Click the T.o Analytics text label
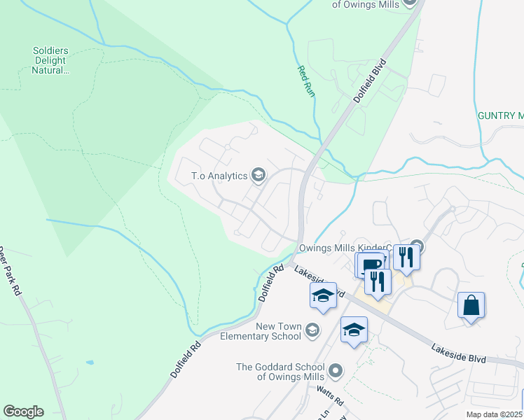The width and height of the screenshot is (524, 420). [x=219, y=176]
